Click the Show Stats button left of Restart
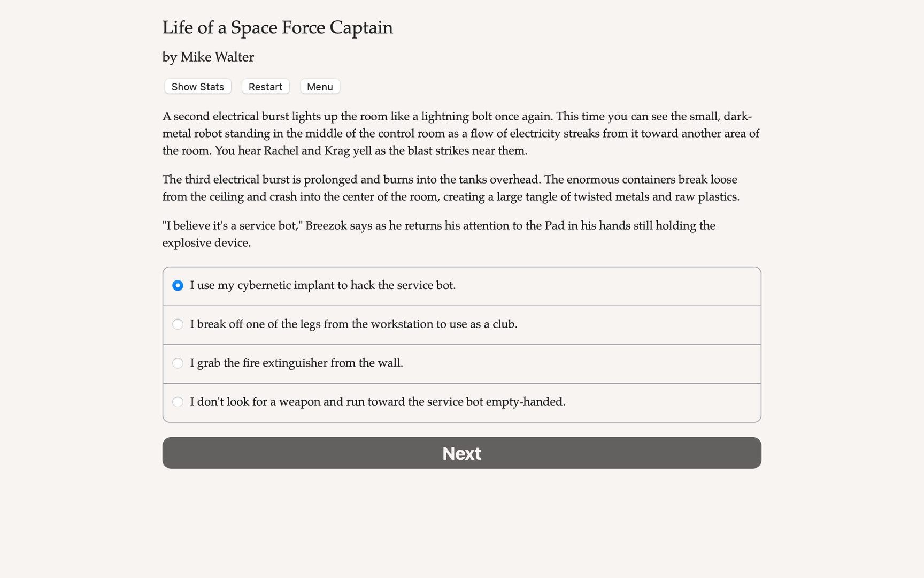 197,86
